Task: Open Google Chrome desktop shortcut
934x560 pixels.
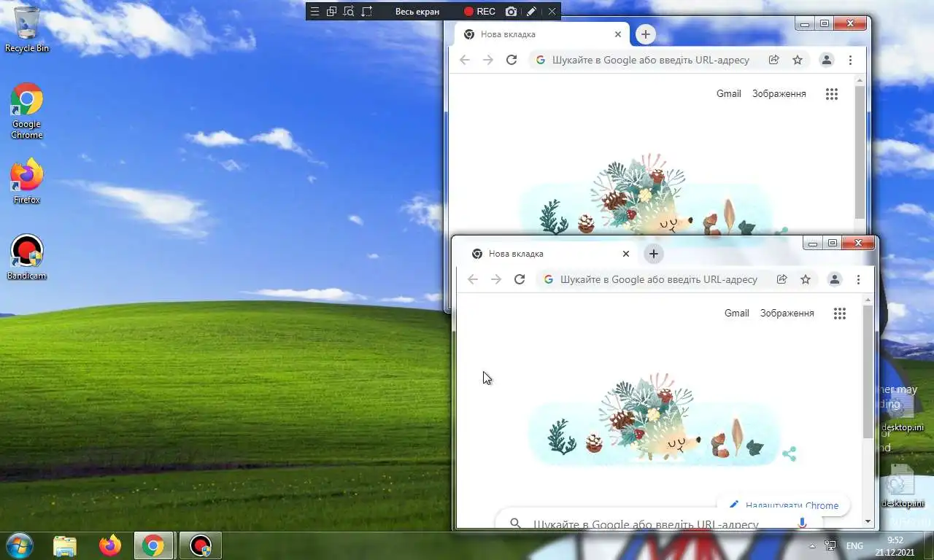Action: (27, 111)
